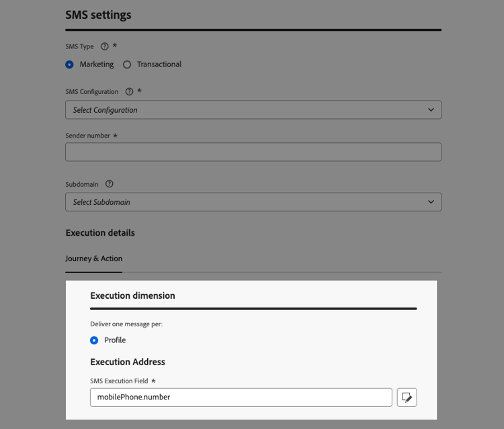504x429 pixels.
Task: Switch to the Journey & Action tab
Action: [93, 258]
